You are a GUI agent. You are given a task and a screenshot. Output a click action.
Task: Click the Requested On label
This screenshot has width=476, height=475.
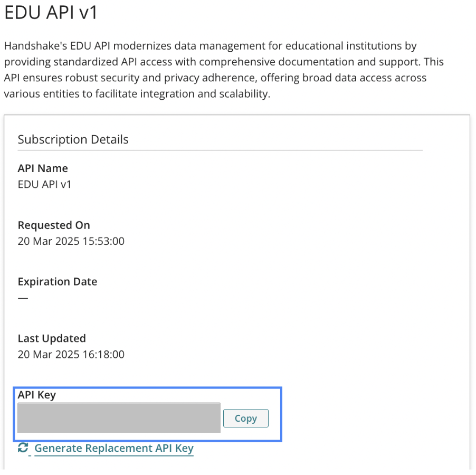pyautogui.click(x=54, y=225)
